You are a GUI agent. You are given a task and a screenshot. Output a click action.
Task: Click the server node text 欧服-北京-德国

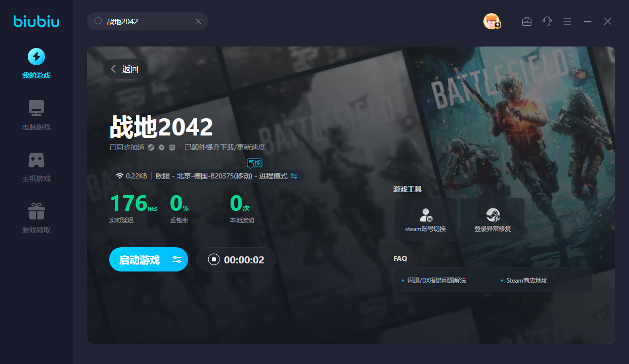point(221,176)
